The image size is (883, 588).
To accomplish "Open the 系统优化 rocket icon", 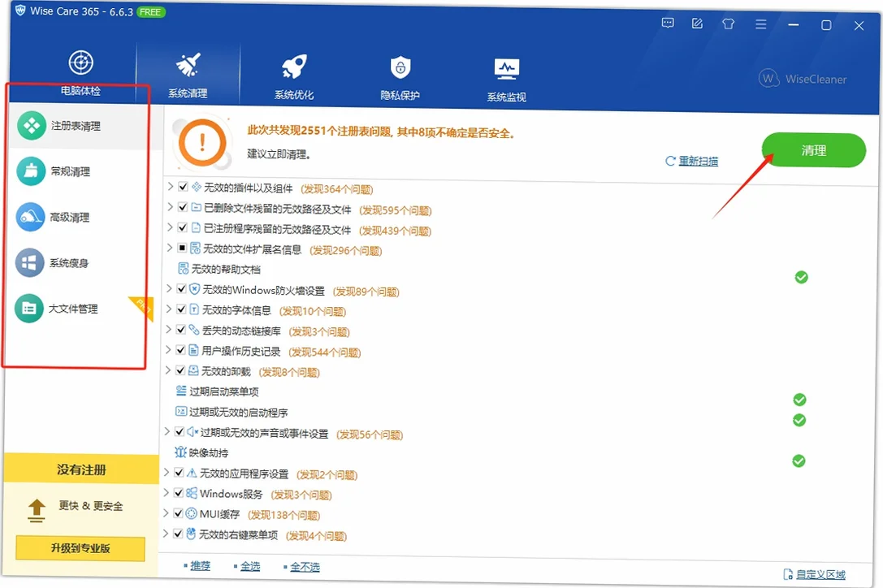I will [x=294, y=67].
